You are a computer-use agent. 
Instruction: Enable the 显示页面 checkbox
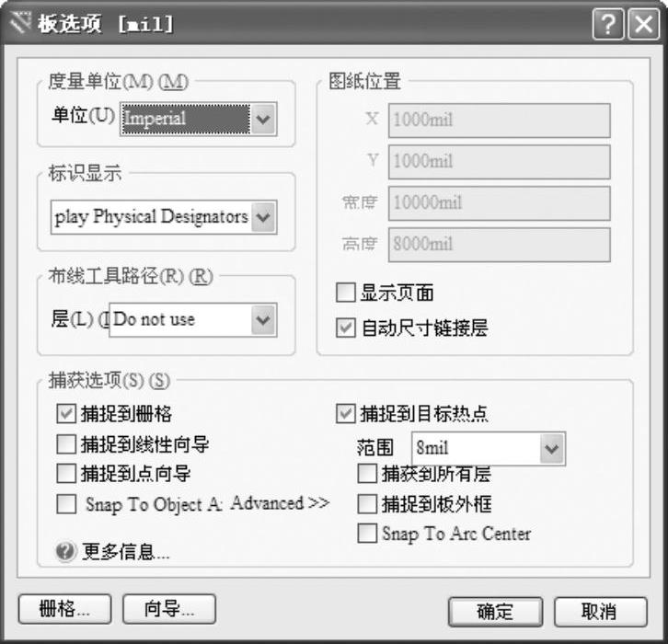point(345,293)
